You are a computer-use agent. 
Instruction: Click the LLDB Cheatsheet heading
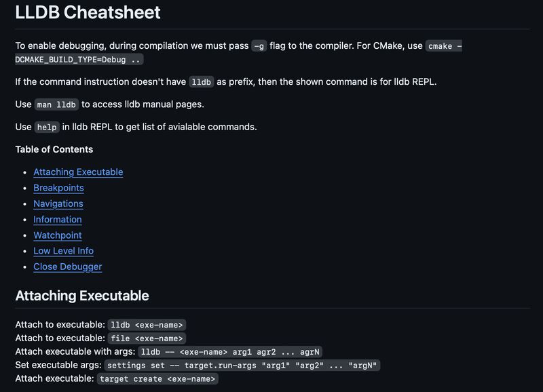(x=88, y=12)
